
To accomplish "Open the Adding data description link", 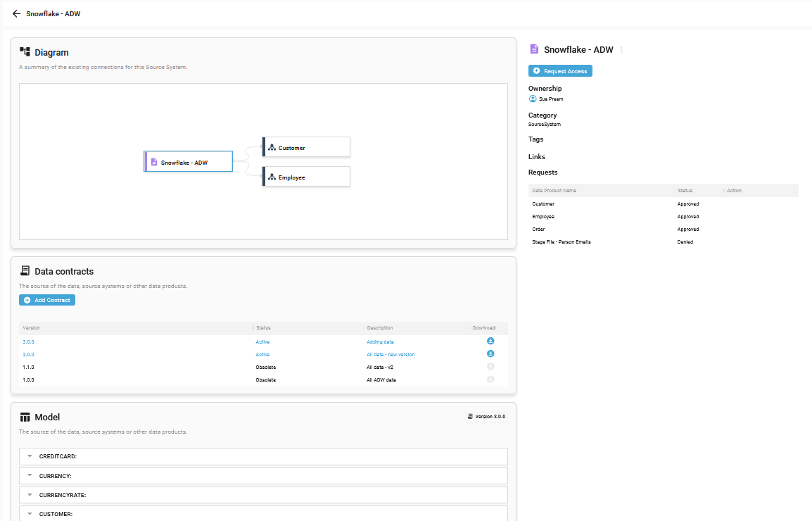I will tap(380, 342).
